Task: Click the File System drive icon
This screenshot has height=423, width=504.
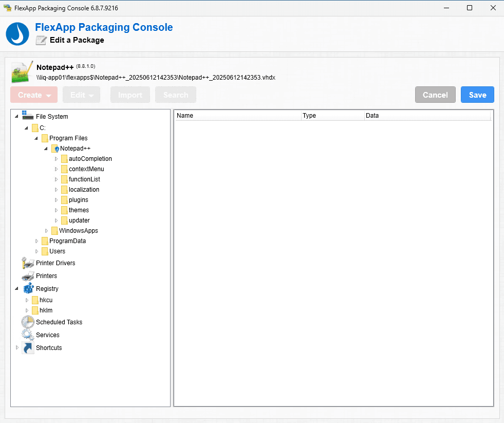Action: click(x=28, y=117)
